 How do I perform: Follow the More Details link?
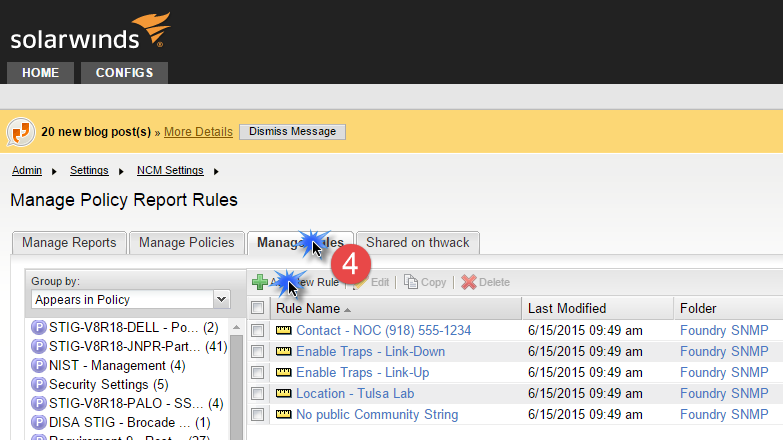pos(198,132)
